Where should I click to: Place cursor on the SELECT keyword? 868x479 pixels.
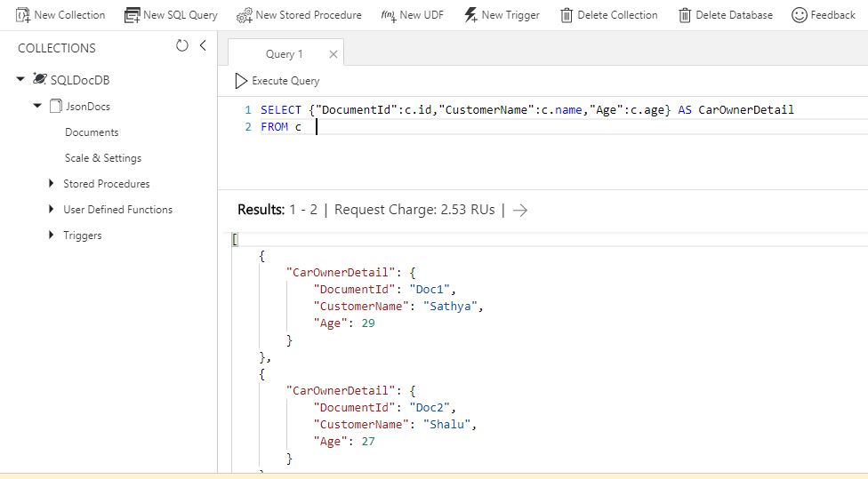pyautogui.click(x=281, y=110)
